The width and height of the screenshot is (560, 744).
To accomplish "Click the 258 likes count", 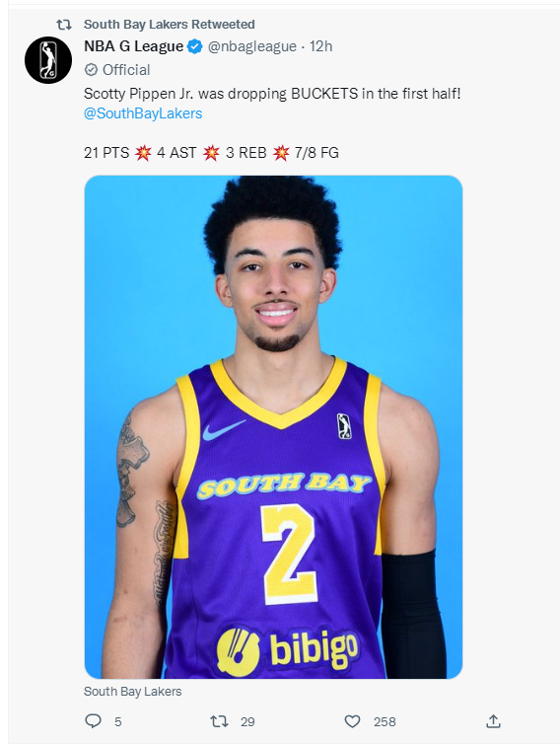I will [385, 721].
